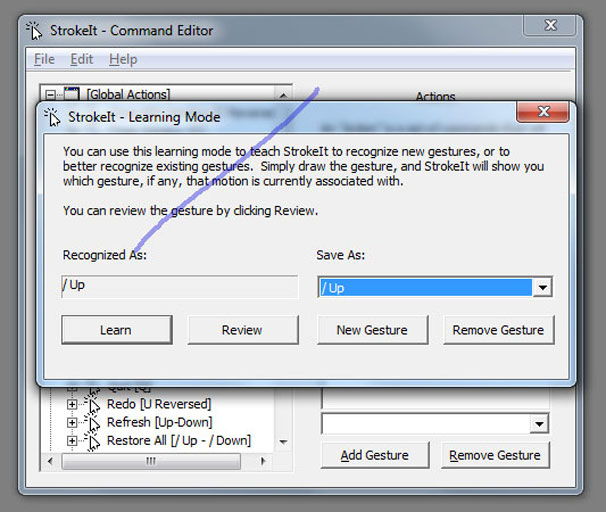Select Refresh [Up-Down] command
Screen dimensions: 606x512
(160, 422)
